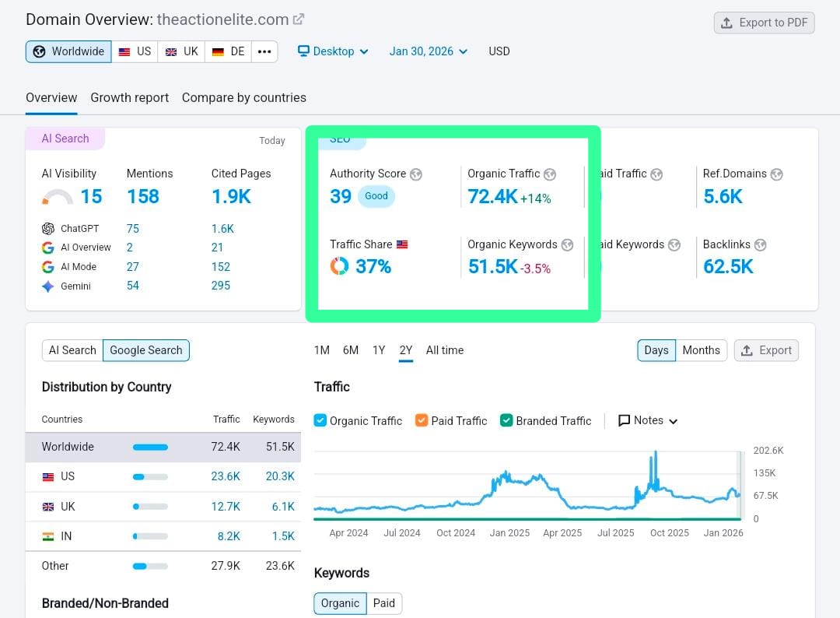Click upload icon on Export to PDF
The height and width of the screenshot is (618, 840).
click(726, 23)
